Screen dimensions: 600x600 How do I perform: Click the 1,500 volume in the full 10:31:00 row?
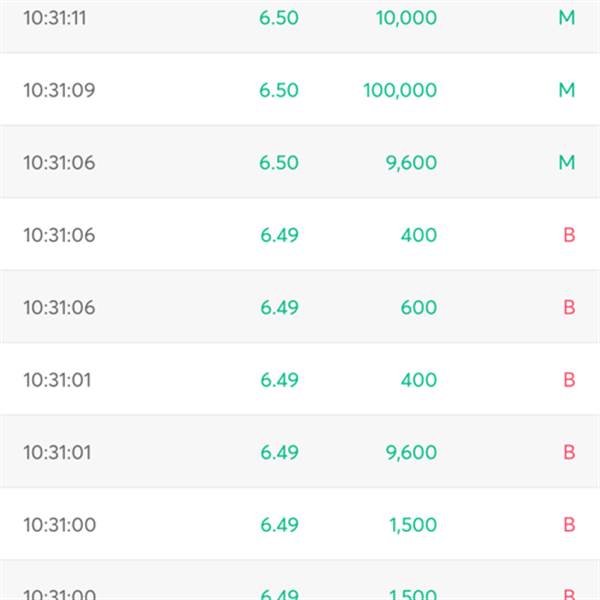413,525
